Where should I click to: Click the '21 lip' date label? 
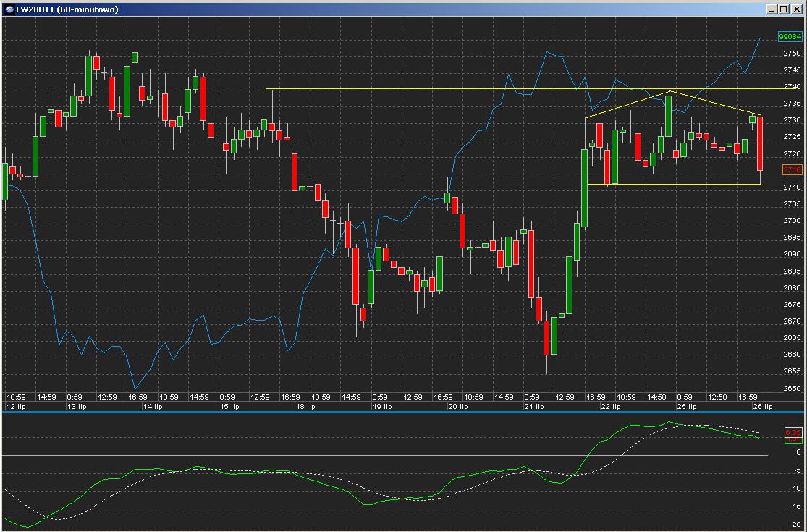(x=533, y=407)
